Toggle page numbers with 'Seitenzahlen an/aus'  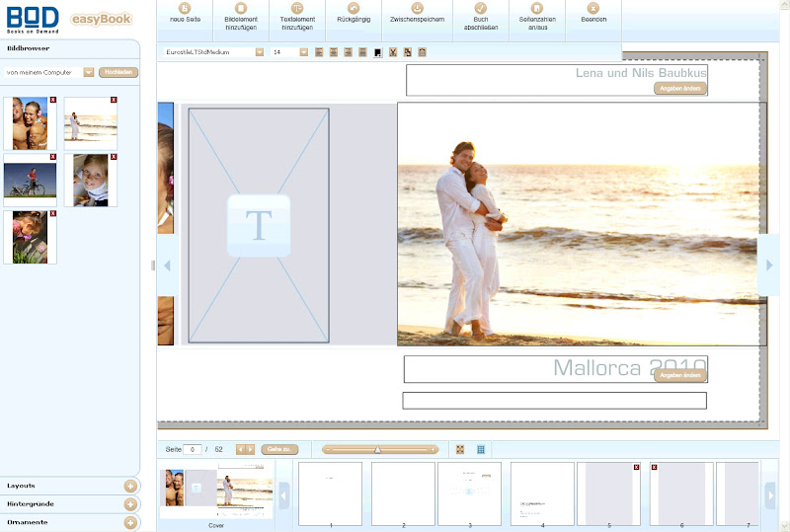point(537,16)
